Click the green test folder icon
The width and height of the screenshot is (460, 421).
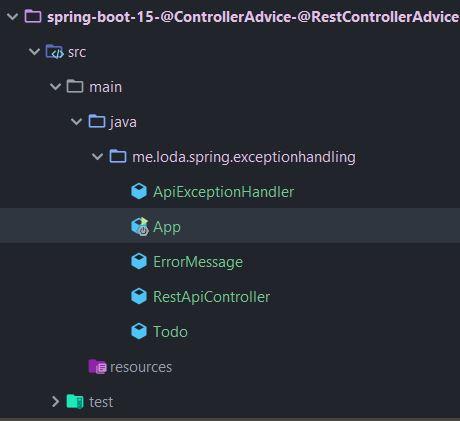[x=75, y=402]
